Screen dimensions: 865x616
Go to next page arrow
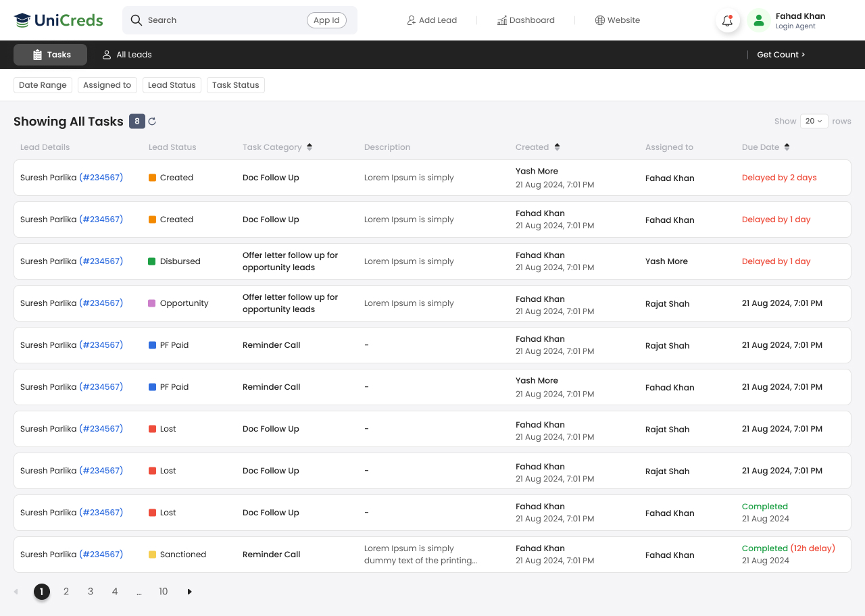coord(189,592)
